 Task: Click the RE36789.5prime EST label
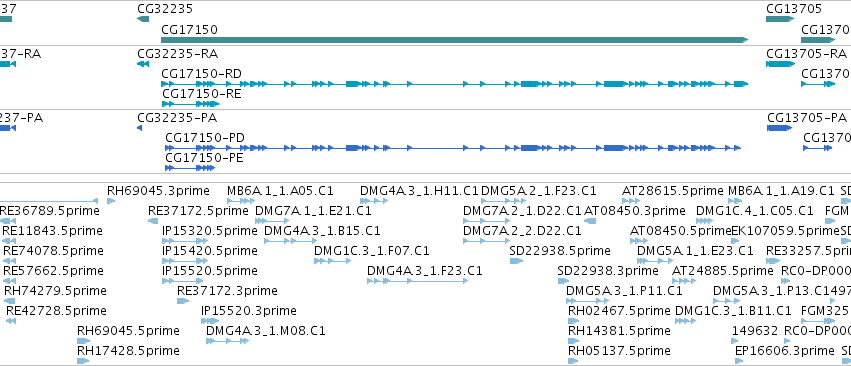point(51,211)
